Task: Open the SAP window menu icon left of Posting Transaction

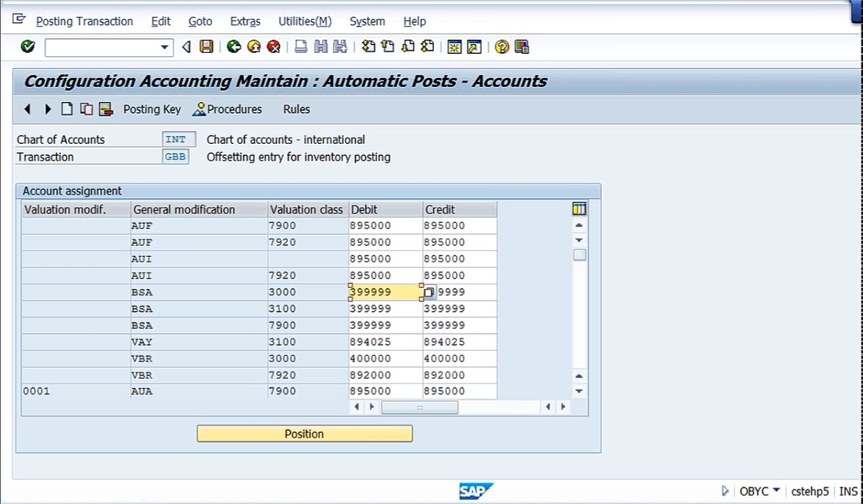Action: pos(18,20)
